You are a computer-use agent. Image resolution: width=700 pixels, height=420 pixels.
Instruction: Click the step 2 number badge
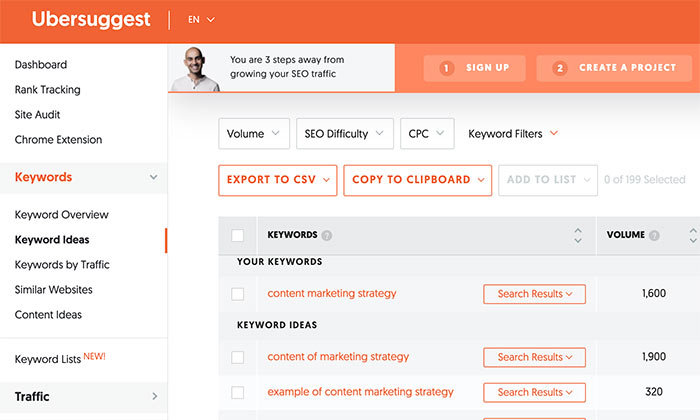pyautogui.click(x=559, y=68)
